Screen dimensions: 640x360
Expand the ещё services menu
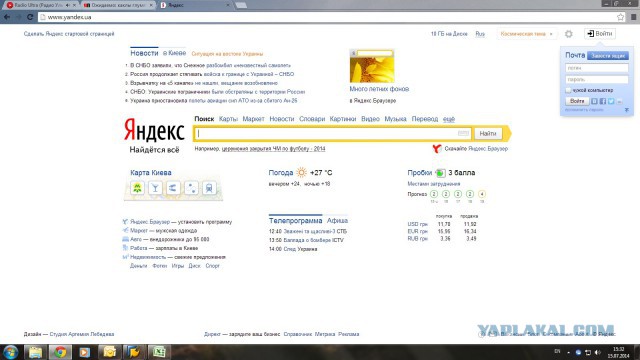(449, 119)
